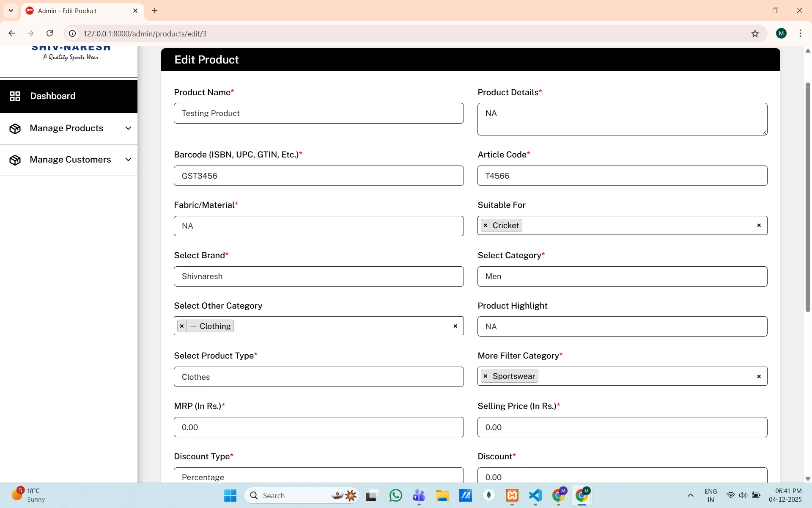Clear all Suitable For selections
This screenshot has height=508, width=812.
coord(759,226)
